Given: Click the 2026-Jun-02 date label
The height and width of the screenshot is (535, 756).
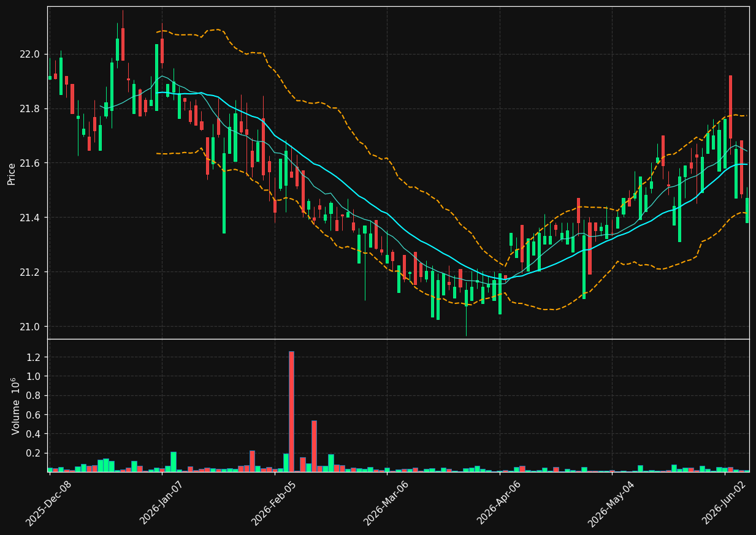Looking at the screenshot, I should pyautogui.click(x=725, y=503).
